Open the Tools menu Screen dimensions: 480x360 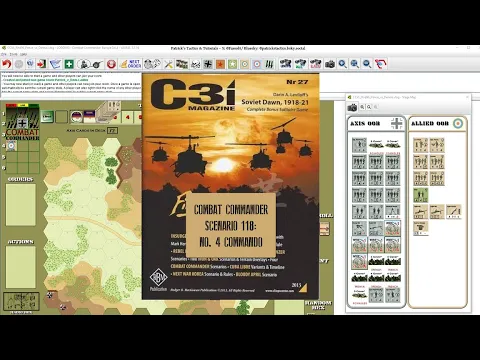pyautogui.click(x=13, y=54)
